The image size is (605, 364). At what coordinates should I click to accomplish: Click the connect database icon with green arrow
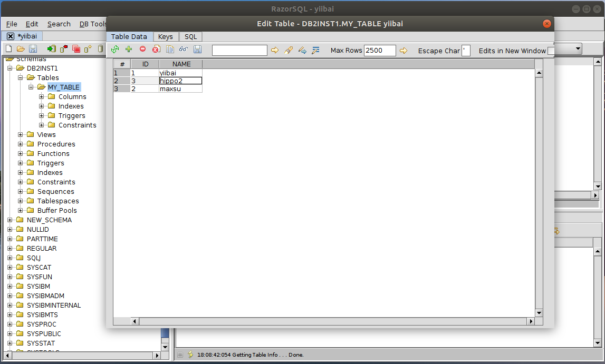click(51, 49)
